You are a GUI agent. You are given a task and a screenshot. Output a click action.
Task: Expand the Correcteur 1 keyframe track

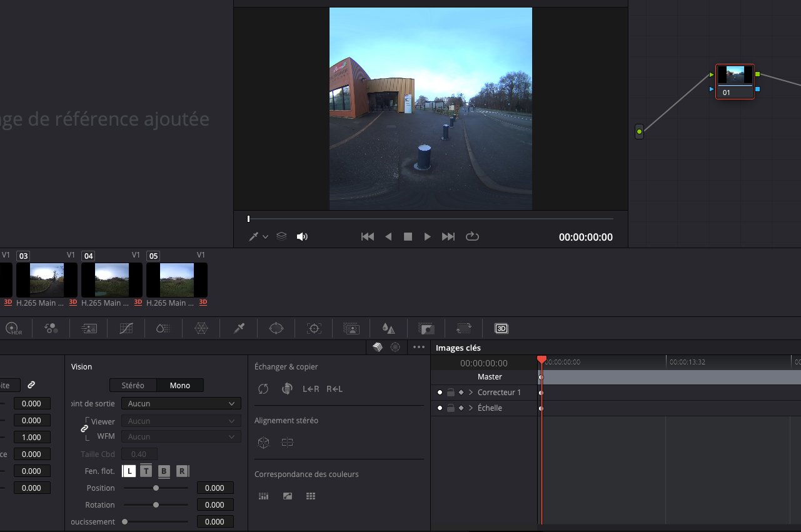pyautogui.click(x=471, y=393)
